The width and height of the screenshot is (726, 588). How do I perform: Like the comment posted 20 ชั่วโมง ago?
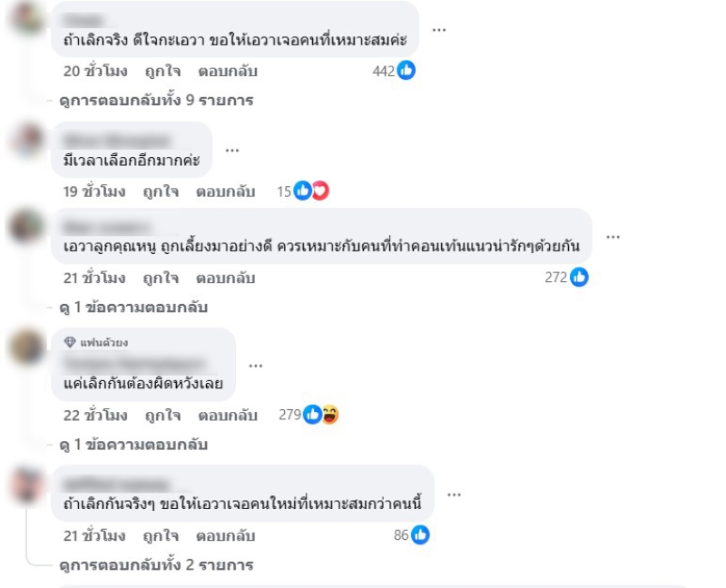[162, 72]
